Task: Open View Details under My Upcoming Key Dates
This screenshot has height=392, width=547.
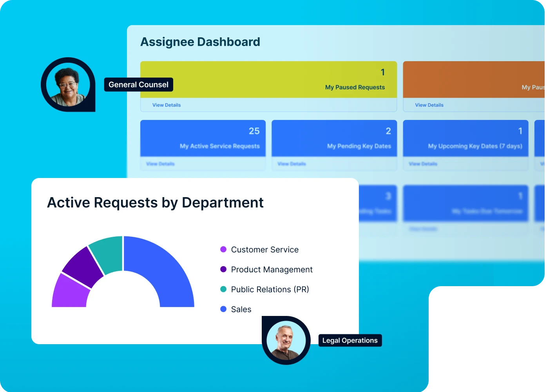Action: [423, 164]
